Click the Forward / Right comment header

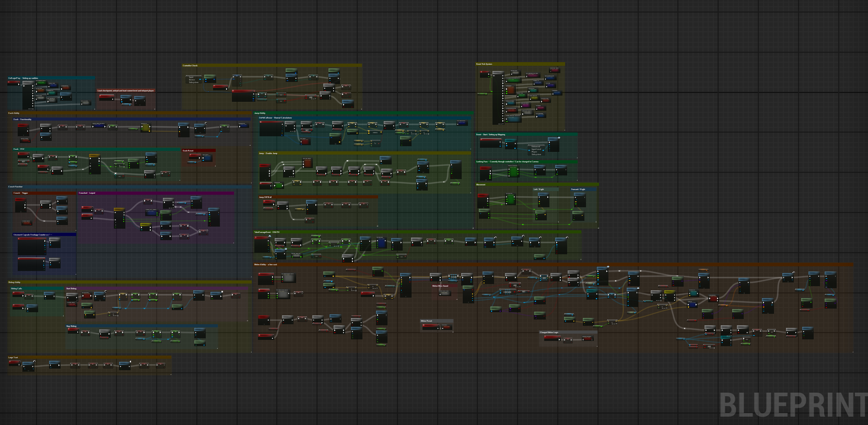pyautogui.click(x=578, y=190)
